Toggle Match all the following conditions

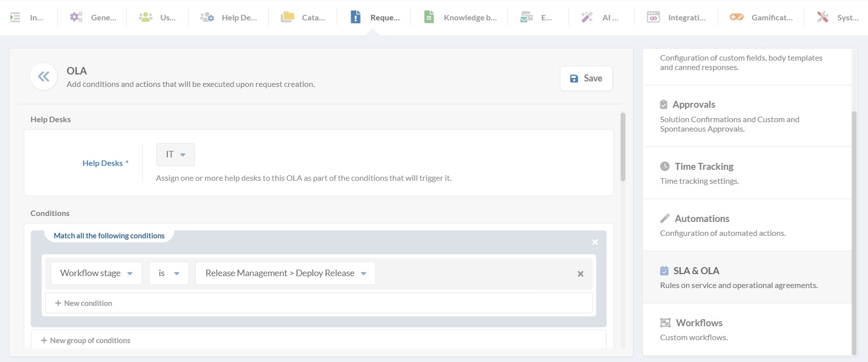coord(109,236)
